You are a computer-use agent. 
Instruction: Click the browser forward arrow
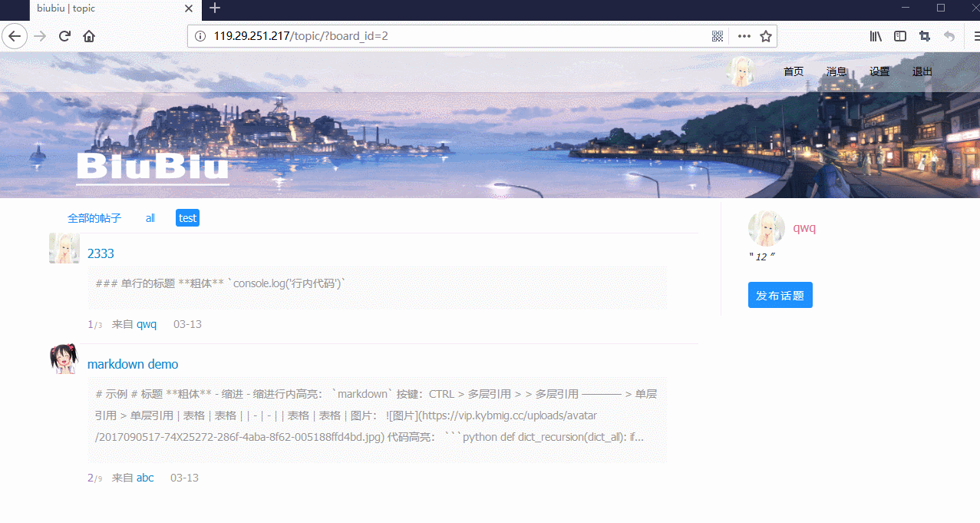pyautogui.click(x=41, y=36)
